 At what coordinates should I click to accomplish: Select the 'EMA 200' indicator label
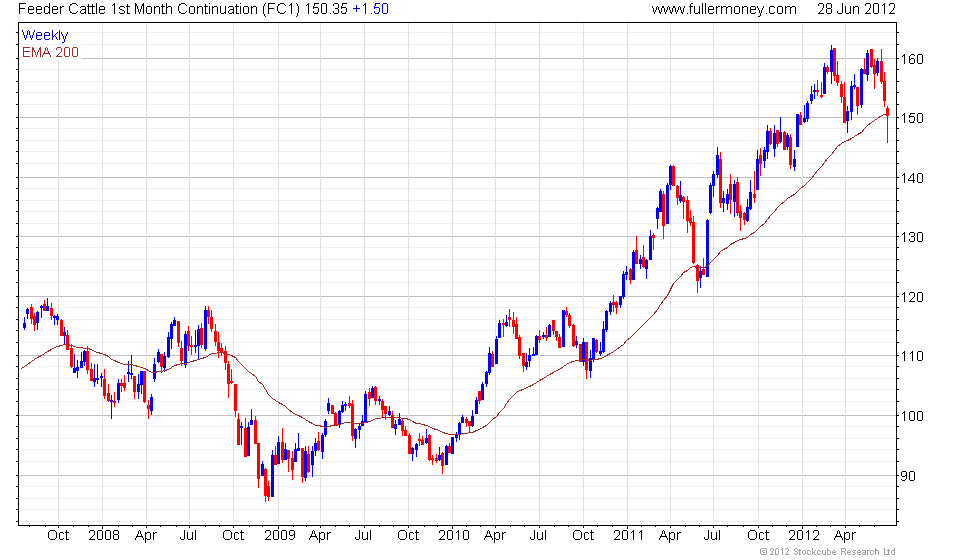[x=50, y=52]
